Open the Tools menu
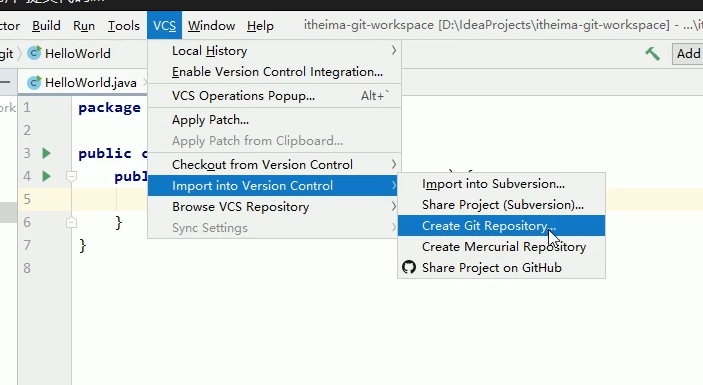703x385 pixels. click(124, 26)
